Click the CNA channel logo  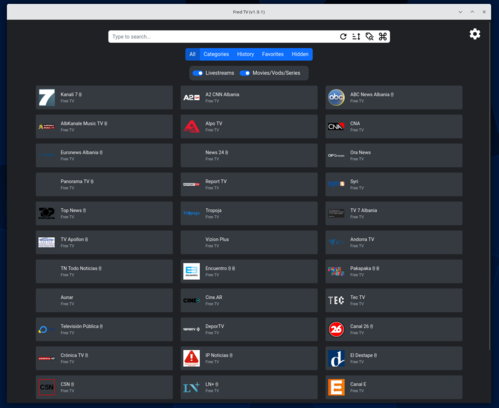(x=336, y=127)
